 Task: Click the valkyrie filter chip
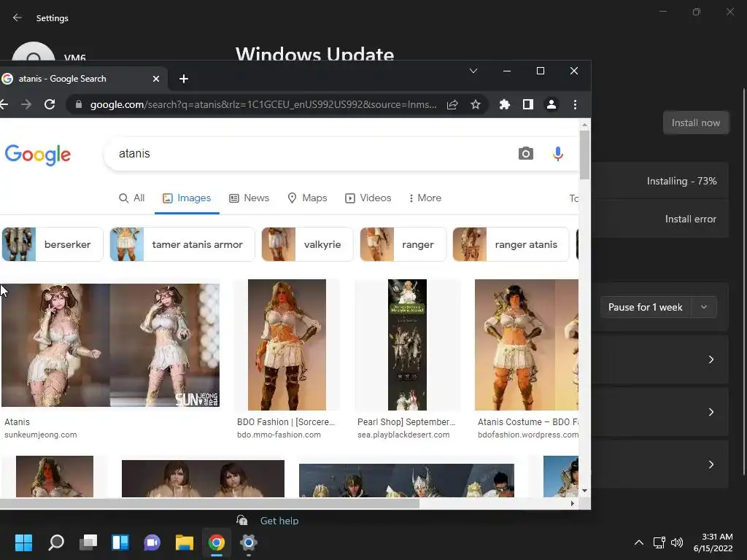click(x=307, y=244)
